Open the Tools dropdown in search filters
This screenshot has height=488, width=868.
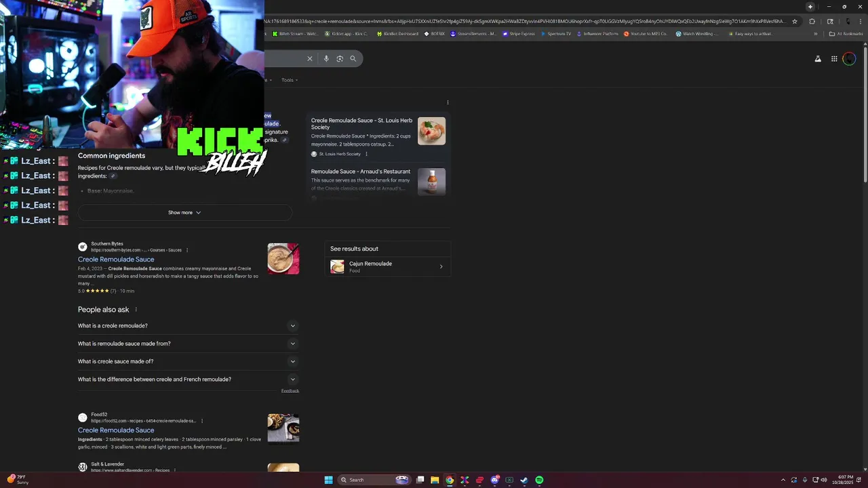290,80
